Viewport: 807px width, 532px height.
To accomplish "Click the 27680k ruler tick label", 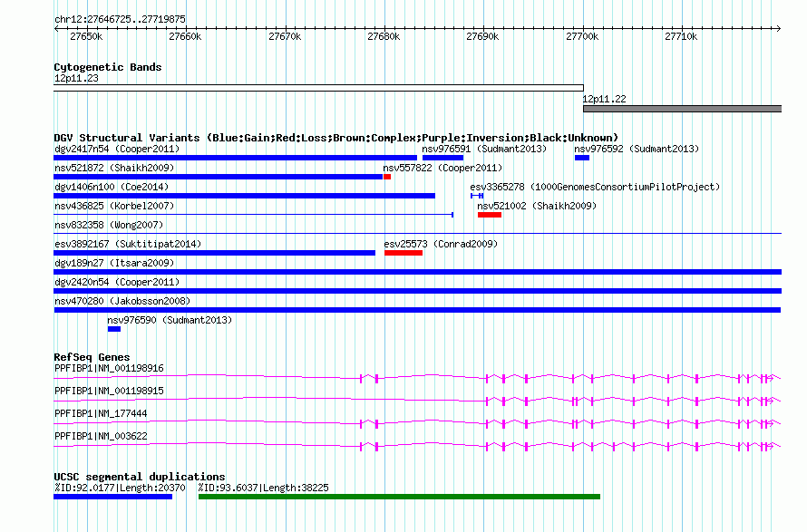I will [x=384, y=37].
